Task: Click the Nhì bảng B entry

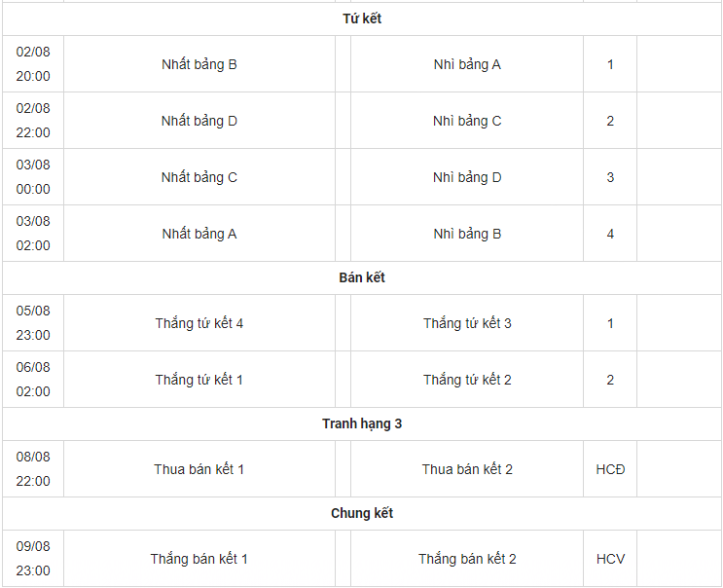Action: tap(467, 234)
